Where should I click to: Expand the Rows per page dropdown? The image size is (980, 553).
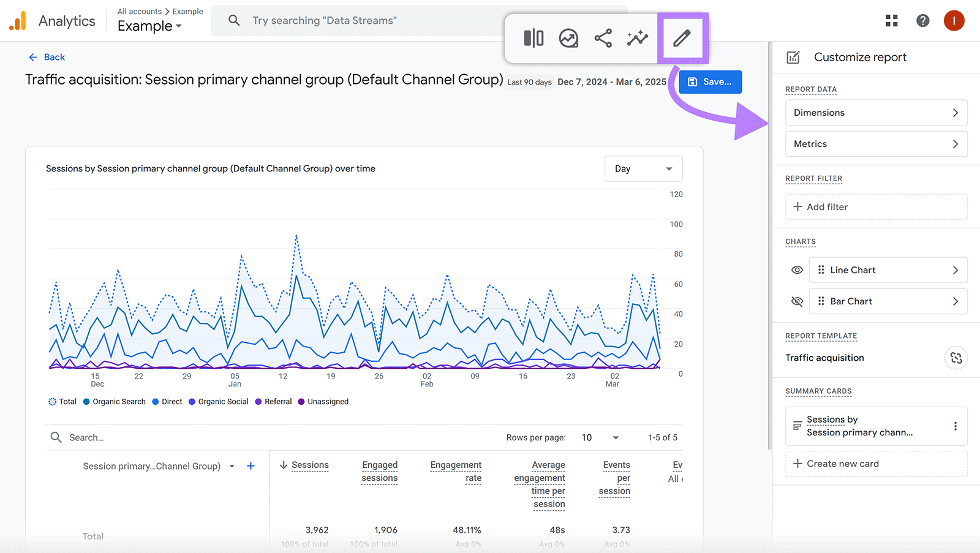(x=600, y=437)
